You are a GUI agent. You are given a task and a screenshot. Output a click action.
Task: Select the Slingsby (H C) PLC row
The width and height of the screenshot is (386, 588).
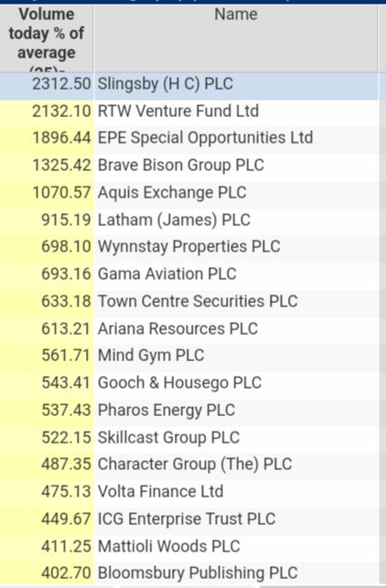(189, 83)
